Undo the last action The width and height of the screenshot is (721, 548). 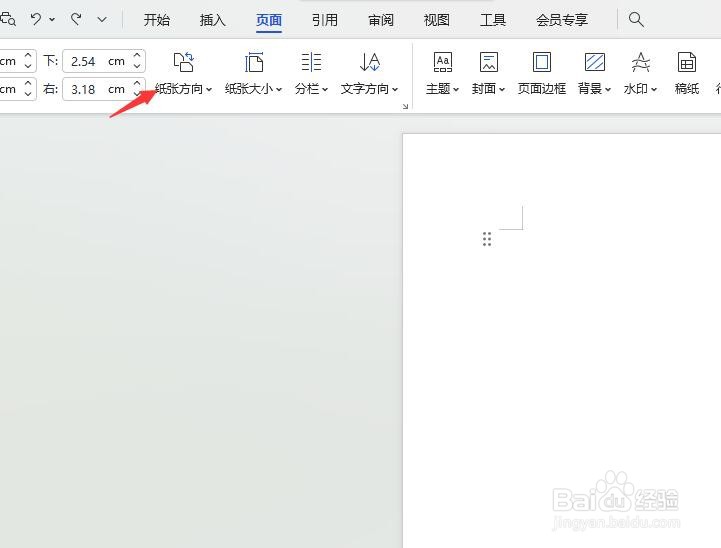[x=36, y=19]
